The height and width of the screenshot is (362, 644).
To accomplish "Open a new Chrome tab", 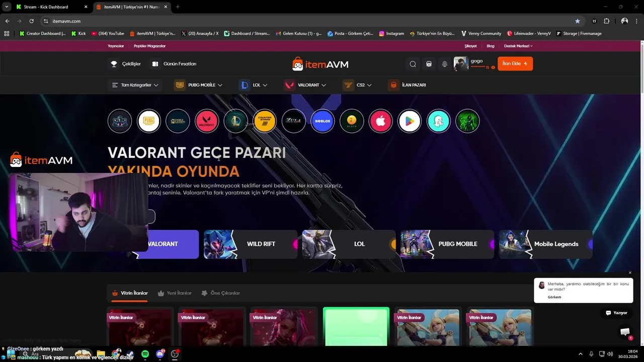I will pos(178,7).
